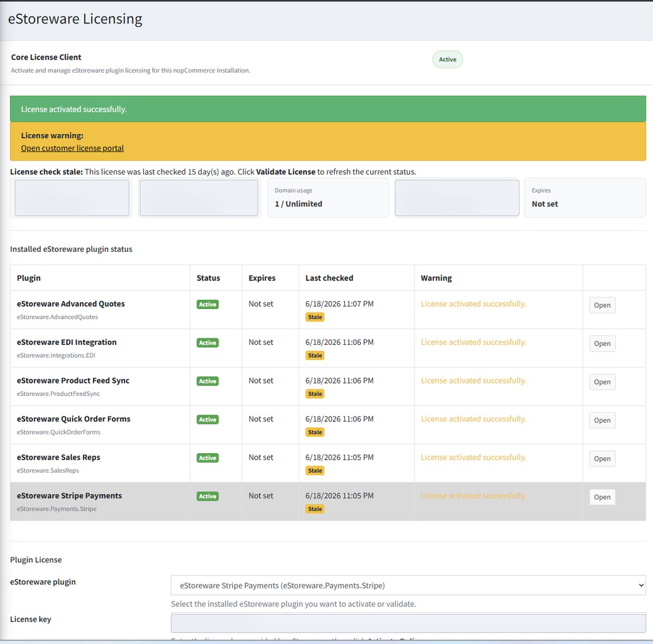Select eStoreware Sales Reps plugin name
Image resolution: width=653 pixels, height=644 pixels.
(x=59, y=457)
